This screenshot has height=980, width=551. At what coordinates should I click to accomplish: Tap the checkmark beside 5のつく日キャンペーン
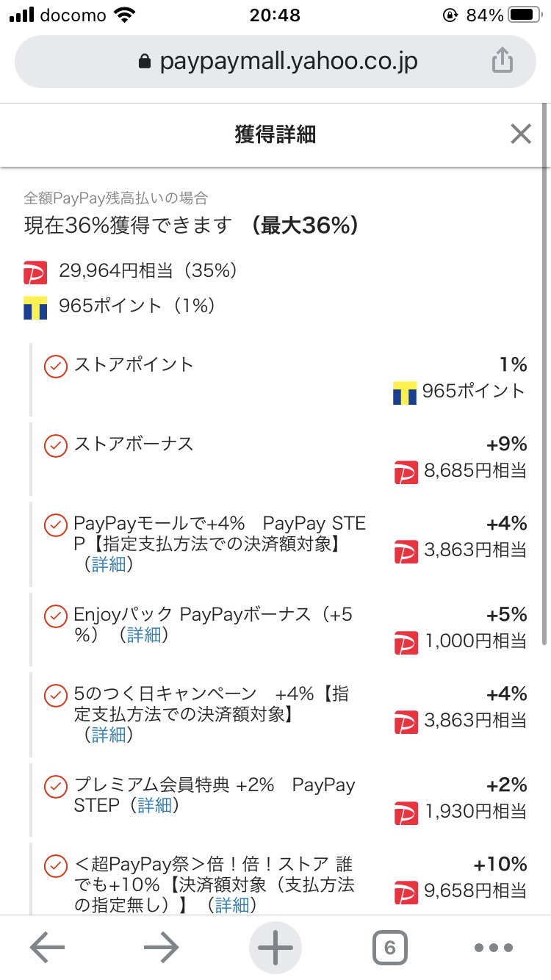(x=56, y=695)
